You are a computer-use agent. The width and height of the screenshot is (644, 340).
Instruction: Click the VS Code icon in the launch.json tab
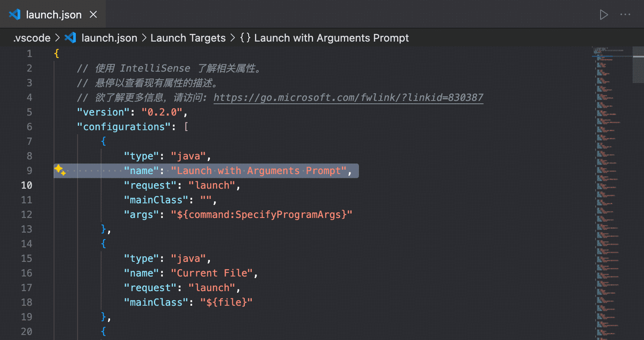tap(13, 15)
